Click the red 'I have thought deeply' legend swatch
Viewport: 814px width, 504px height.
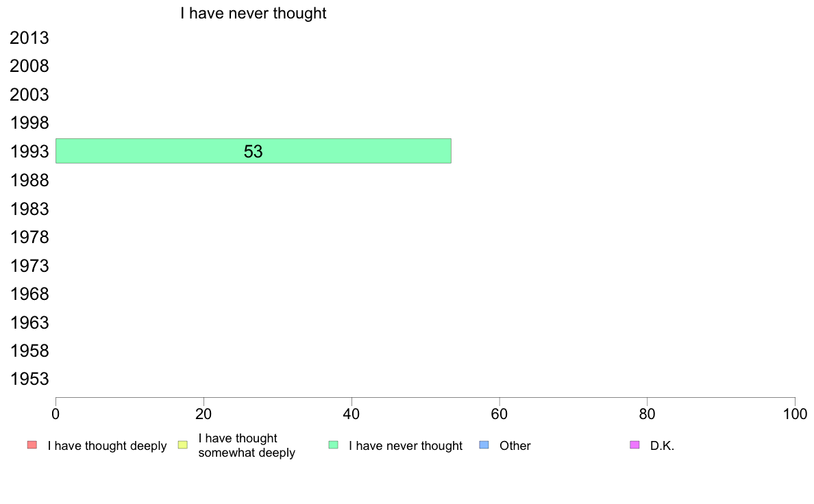click(32, 445)
